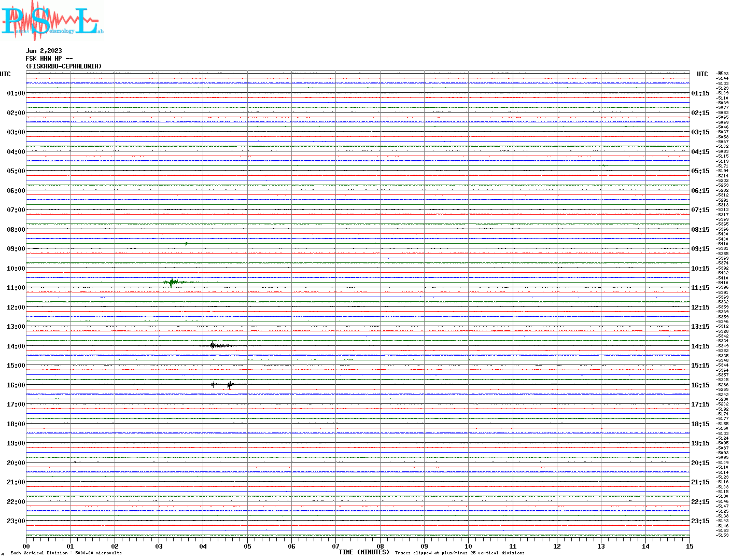Click the '23:00' hour label
This screenshot has width=731, height=560.
pos(16,521)
